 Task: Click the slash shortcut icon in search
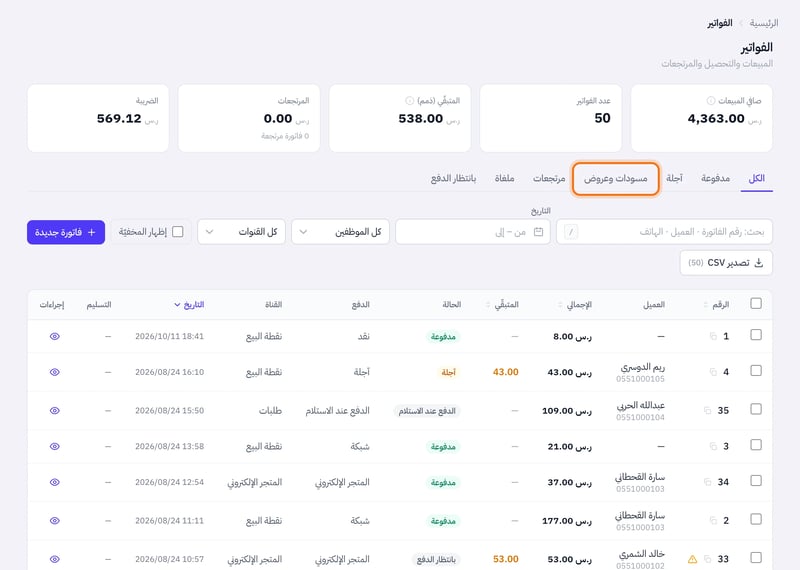point(571,232)
